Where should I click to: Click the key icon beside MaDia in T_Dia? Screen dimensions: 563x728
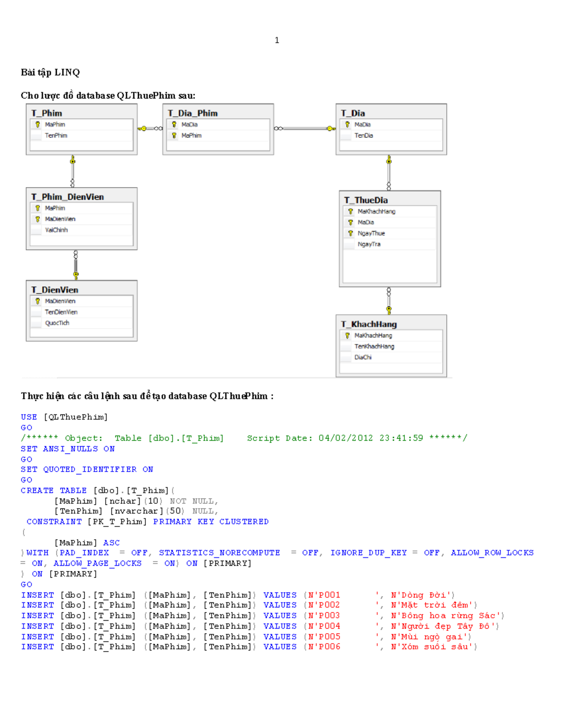pyautogui.click(x=348, y=124)
